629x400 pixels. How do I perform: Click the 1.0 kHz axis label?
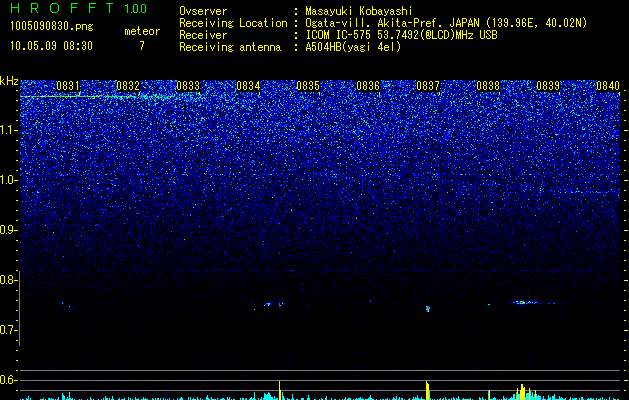(x=8, y=180)
